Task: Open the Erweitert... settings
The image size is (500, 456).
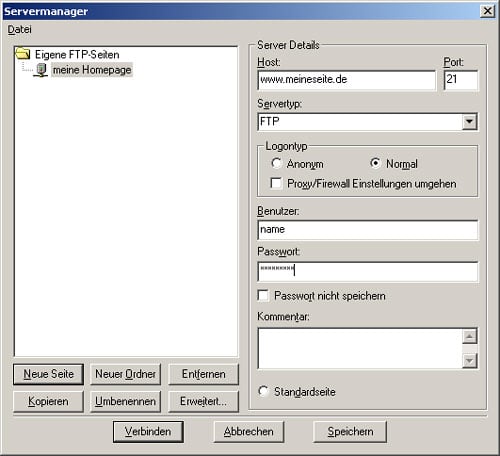Action: click(204, 401)
